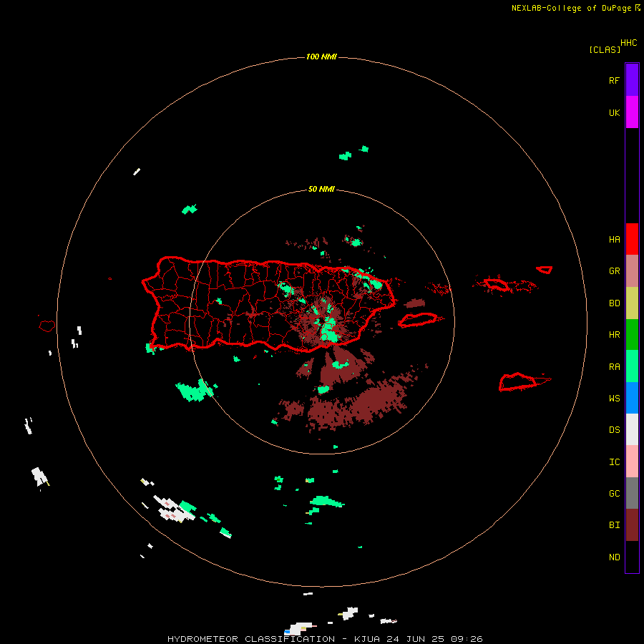Image resolution: width=644 pixels, height=644 pixels.
Task: Click the 'RA' legend label
Action: pos(614,367)
